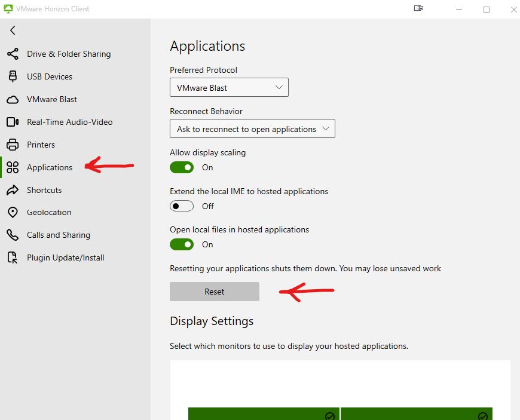The height and width of the screenshot is (420, 520).
Task: Open Real-Time Audio-Video settings
Action: click(x=75, y=122)
